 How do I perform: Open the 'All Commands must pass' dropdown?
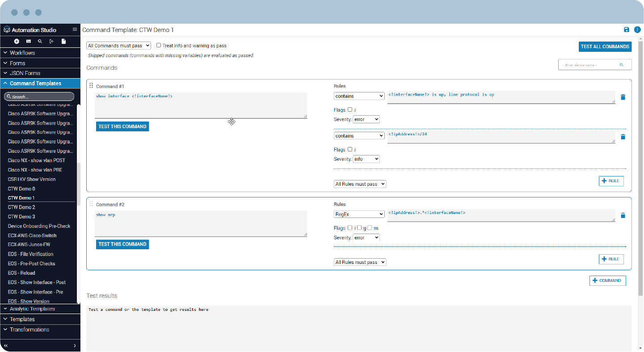[118, 45]
